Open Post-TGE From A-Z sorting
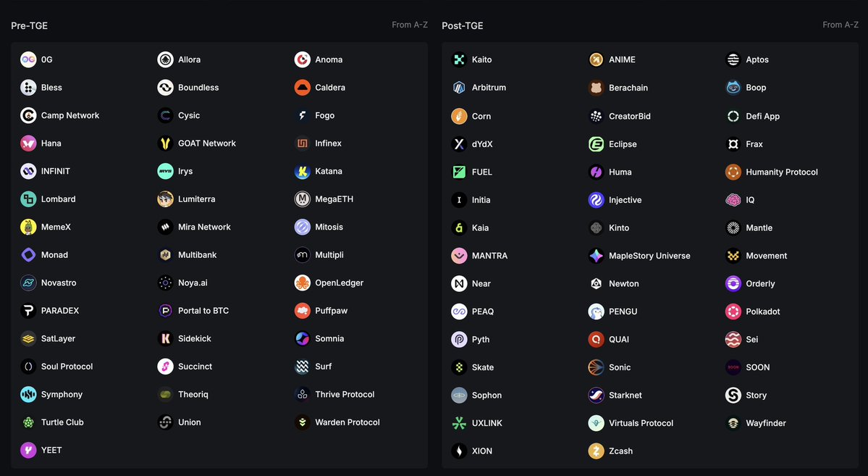The image size is (868, 476). (x=840, y=25)
